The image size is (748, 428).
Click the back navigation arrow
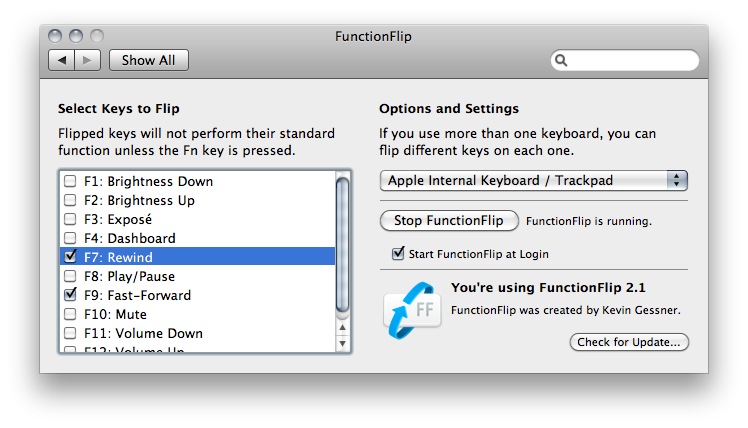[62, 60]
